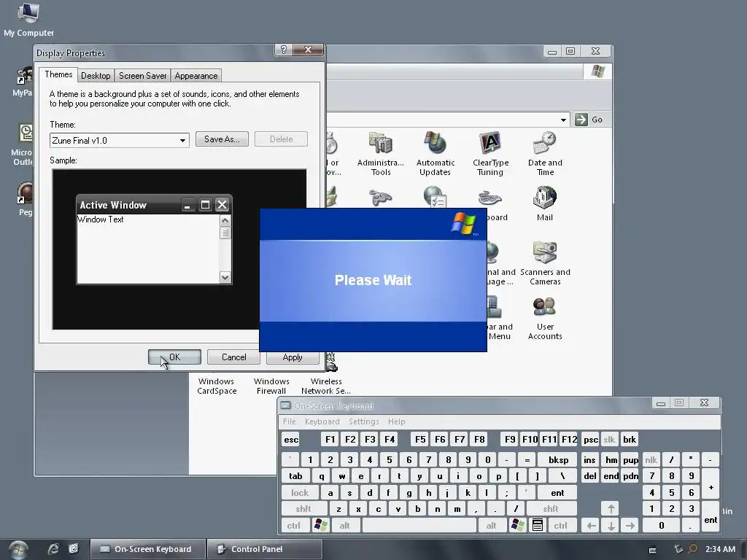Screen dimensions: 747x560
Task: Click the help question mark in Display Properties
Action: (x=284, y=50)
